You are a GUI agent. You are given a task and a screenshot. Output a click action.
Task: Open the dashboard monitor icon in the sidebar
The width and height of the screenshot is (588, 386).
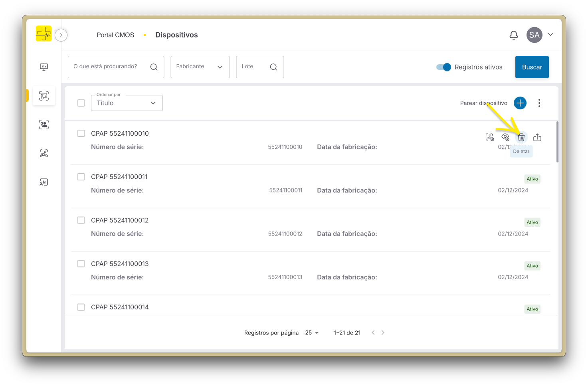(44, 67)
